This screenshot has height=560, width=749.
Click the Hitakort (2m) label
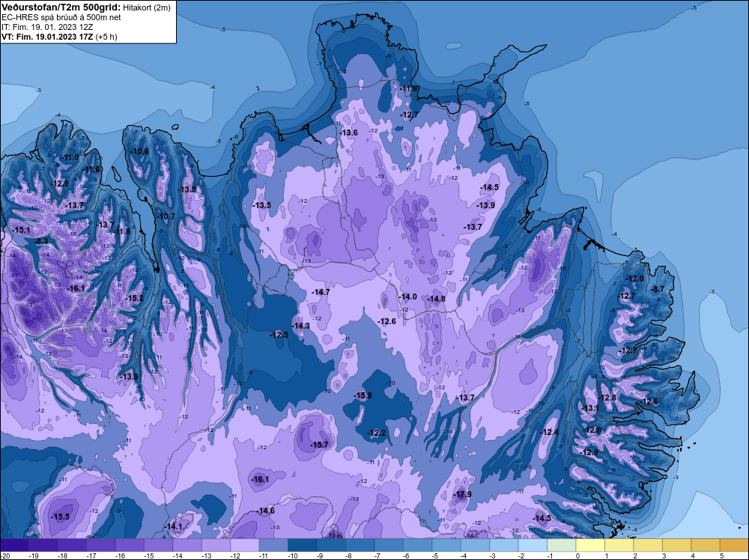click(x=146, y=7)
